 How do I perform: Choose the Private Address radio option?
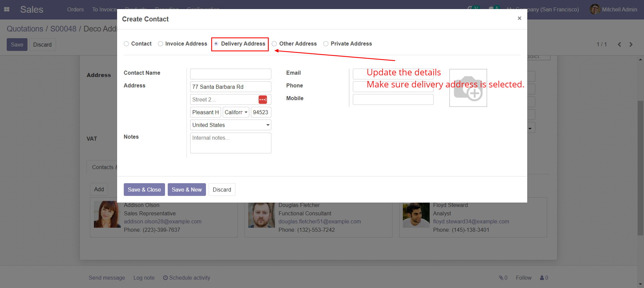coord(326,44)
